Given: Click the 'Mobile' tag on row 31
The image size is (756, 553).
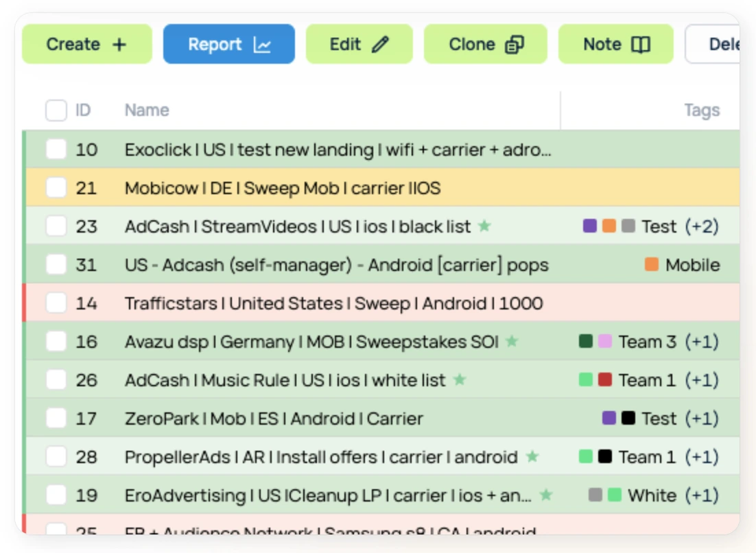Looking at the screenshot, I should tap(692, 265).
